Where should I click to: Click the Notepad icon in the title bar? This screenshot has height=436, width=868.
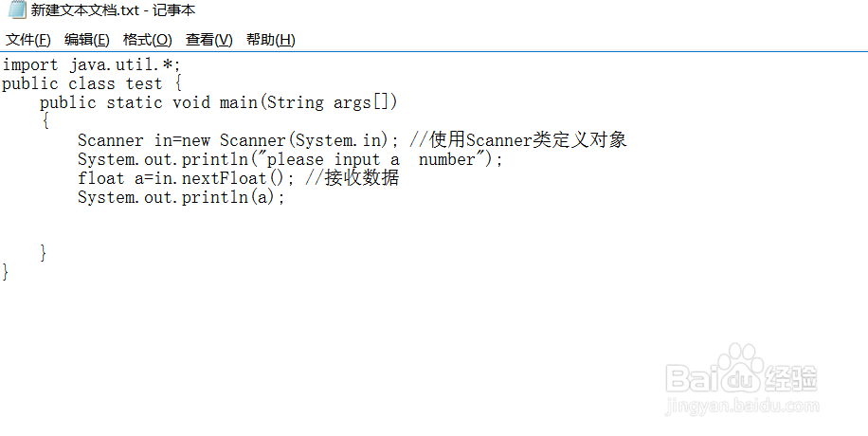pos(17,9)
